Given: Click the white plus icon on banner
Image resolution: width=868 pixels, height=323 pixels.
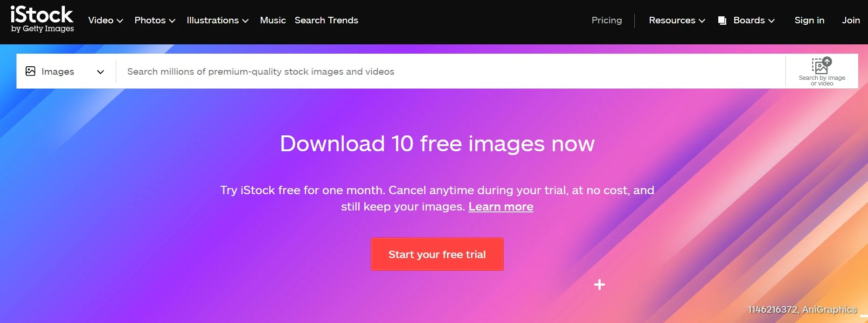Looking at the screenshot, I should click(x=599, y=284).
